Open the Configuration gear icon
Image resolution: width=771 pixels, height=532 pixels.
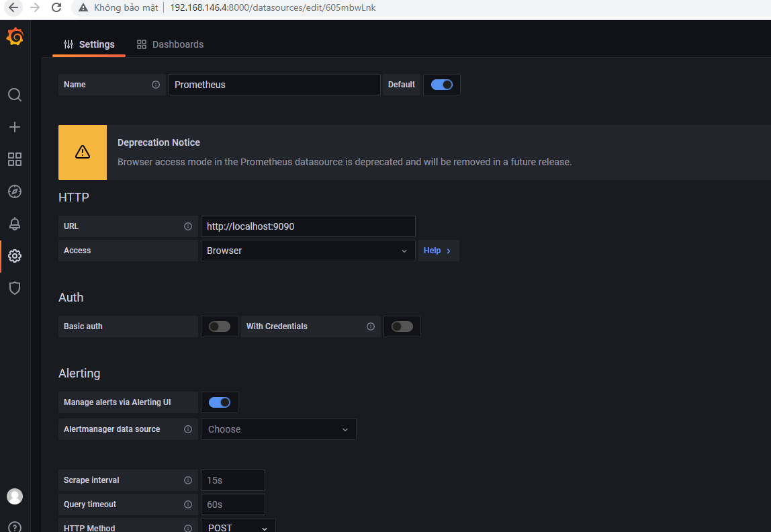15,256
